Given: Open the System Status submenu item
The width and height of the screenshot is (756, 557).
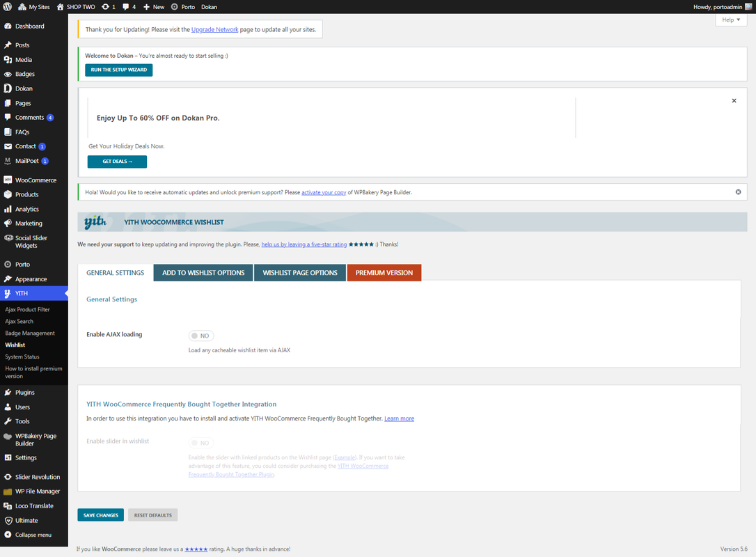Looking at the screenshot, I should [22, 357].
